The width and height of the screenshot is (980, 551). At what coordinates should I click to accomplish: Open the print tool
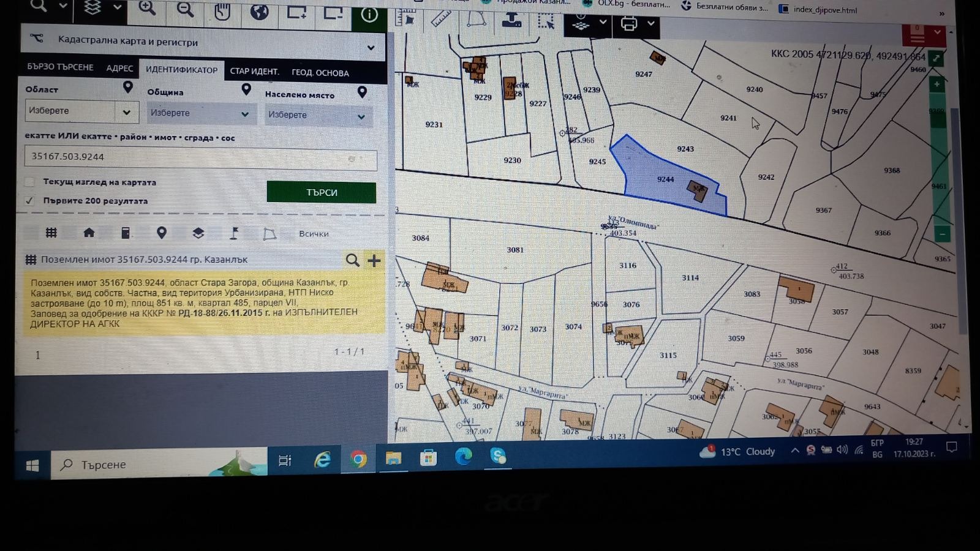coord(629,24)
